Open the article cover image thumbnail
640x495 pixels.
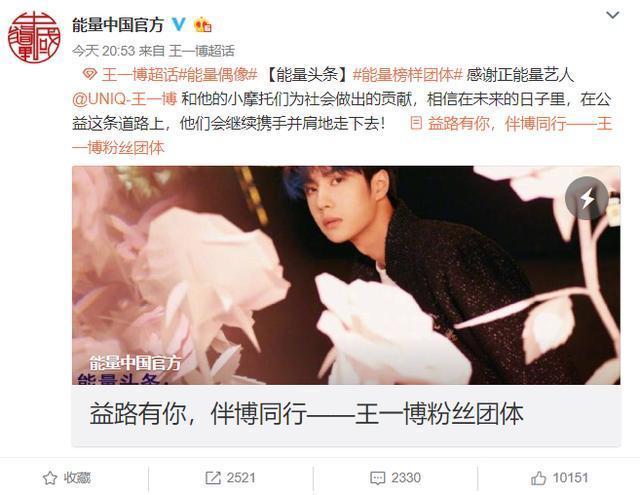click(x=346, y=275)
